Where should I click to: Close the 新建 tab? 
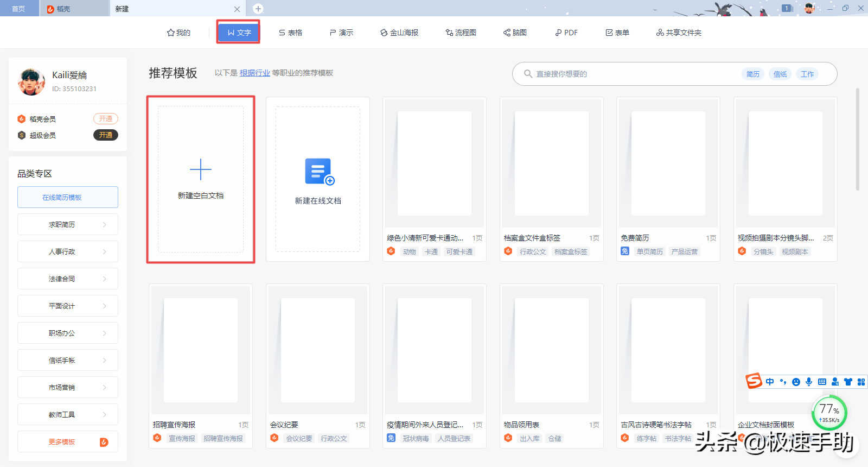click(x=237, y=9)
